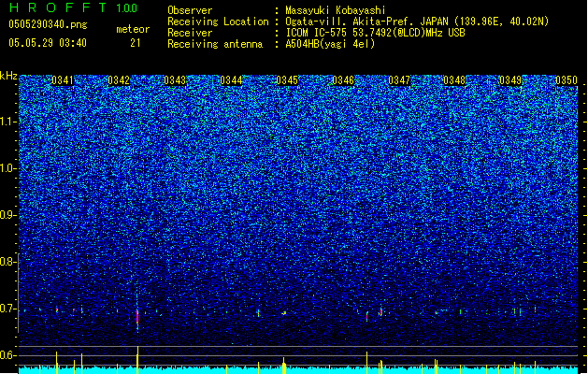Screen dimensions: 588x374
Task: Click the 0342 time marker
Action: pyautogui.click(x=119, y=80)
